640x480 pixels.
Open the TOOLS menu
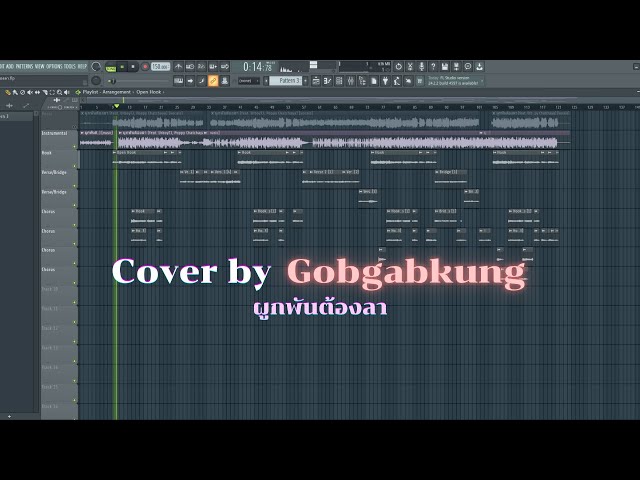click(x=70, y=66)
